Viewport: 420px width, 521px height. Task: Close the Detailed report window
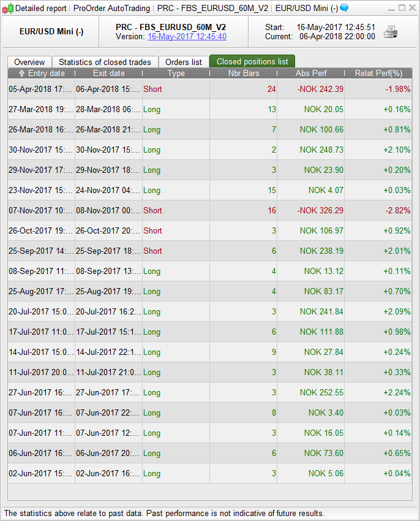click(412, 8)
